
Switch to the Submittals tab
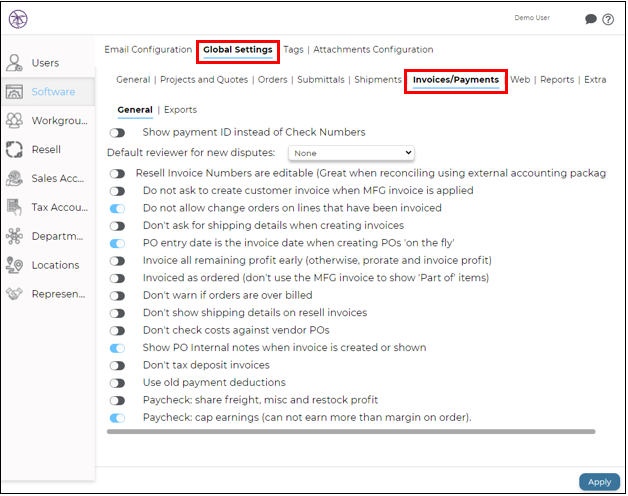click(320, 80)
